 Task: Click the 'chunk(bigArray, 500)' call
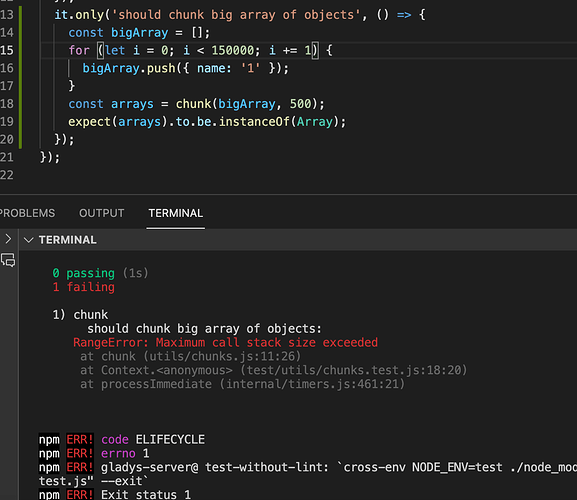tap(246, 104)
